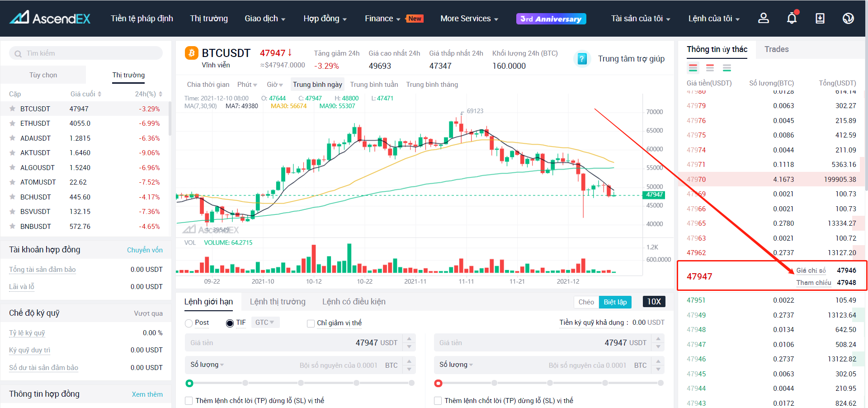This screenshot has height=408, width=868.
Task: Toggle favorite star for ATOMUSDT
Action: tap(13, 182)
